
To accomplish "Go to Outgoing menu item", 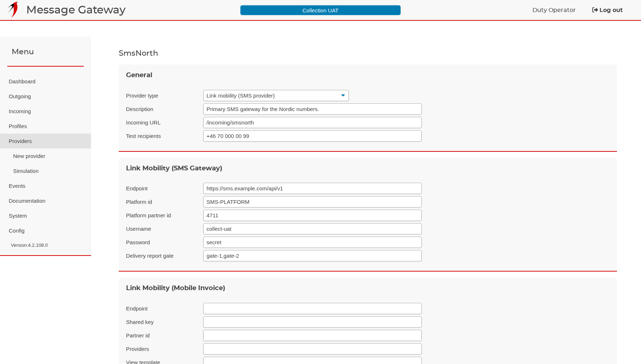I will [x=46, y=96].
